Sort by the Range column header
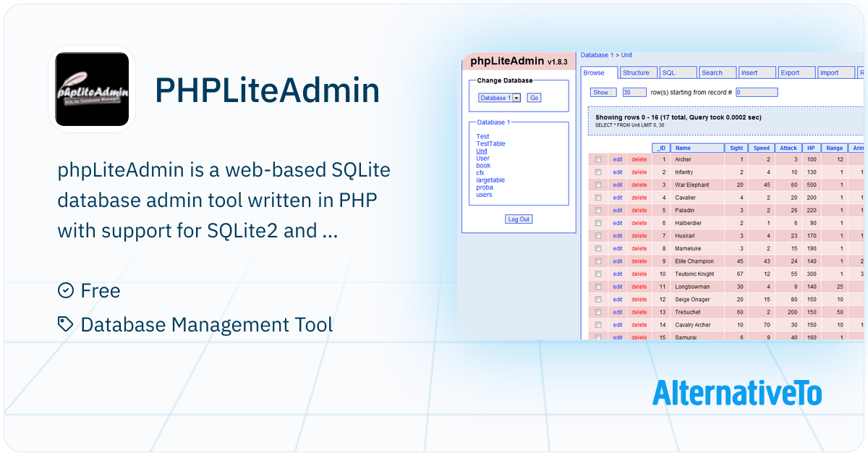Image resolution: width=868 pixels, height=456 pixels. [x=835, y=148]
